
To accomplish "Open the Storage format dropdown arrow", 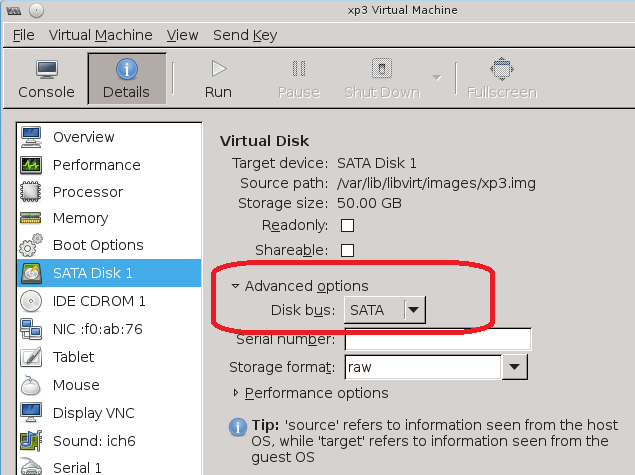I will (x=513, y=367).
